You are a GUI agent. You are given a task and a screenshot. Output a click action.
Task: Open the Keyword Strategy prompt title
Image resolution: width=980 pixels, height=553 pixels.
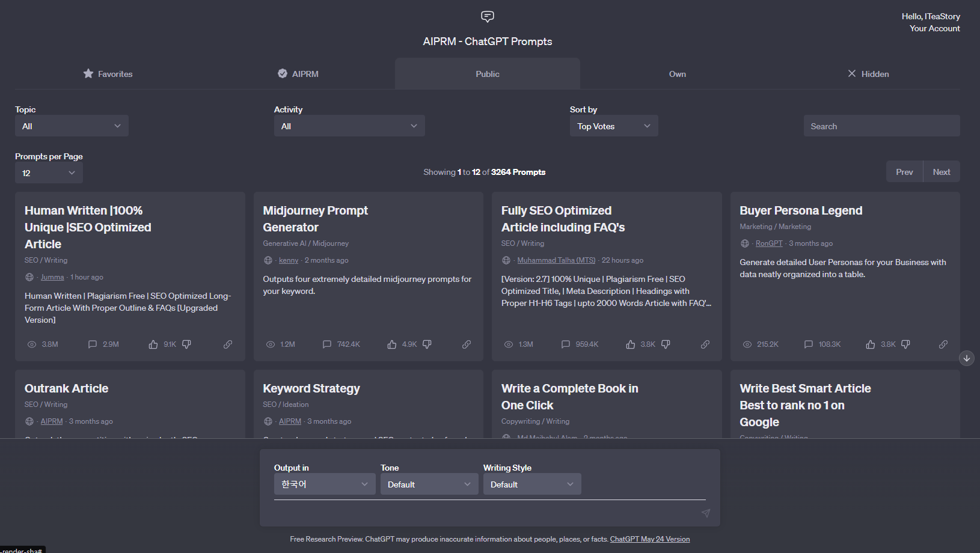click(x=311, y=388)
